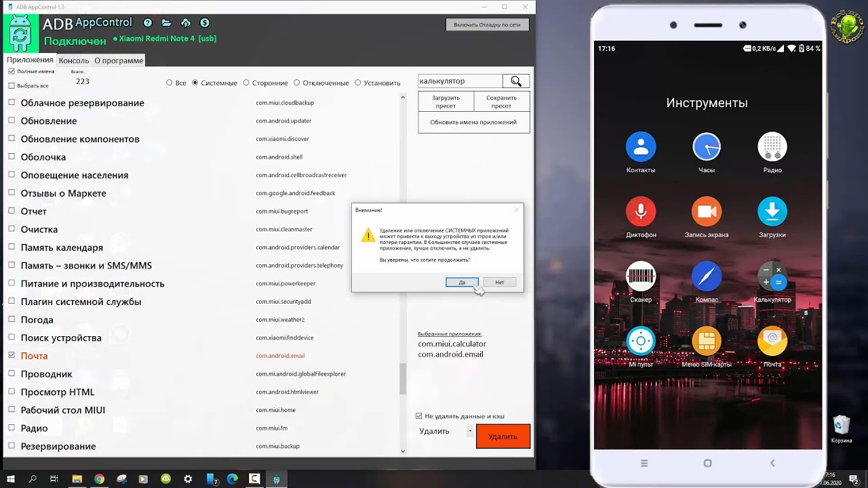This screenshot has width=868, height=488.
Task: Open Google Chrome from the taskbar
Action: [99, 479]
